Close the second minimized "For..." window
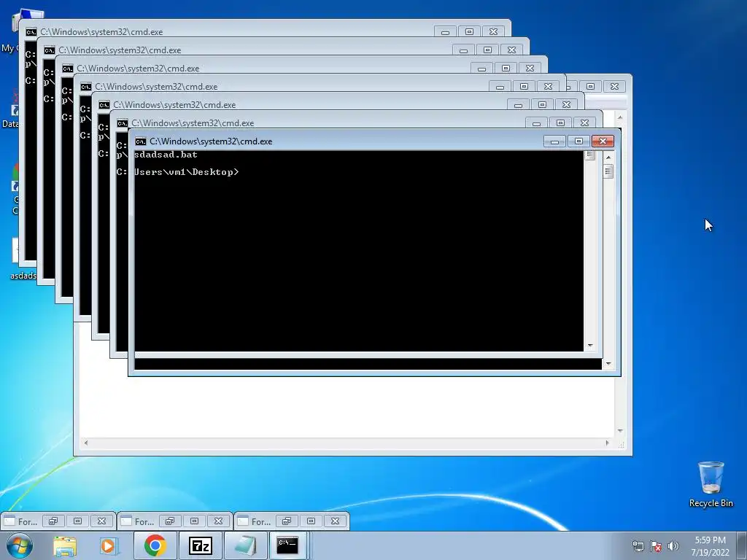747x560 pixels. [218, 521]
